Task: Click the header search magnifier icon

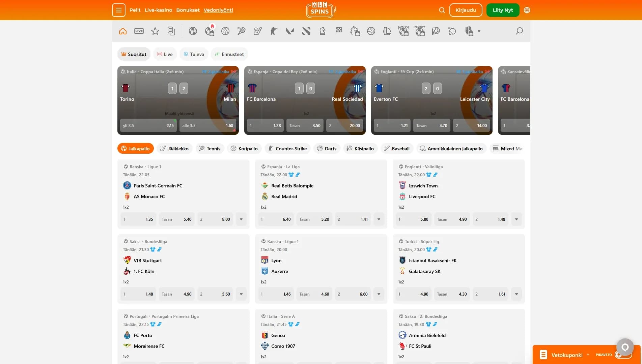Action: [442, 10]
